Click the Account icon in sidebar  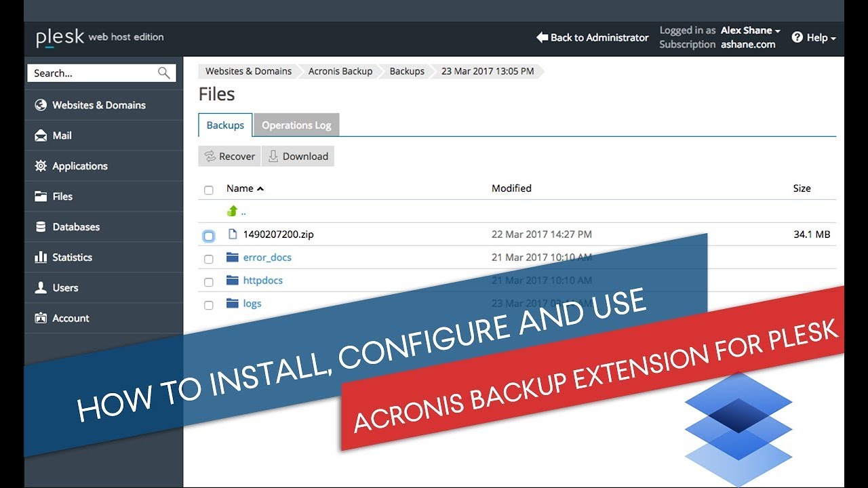[41, 318]
